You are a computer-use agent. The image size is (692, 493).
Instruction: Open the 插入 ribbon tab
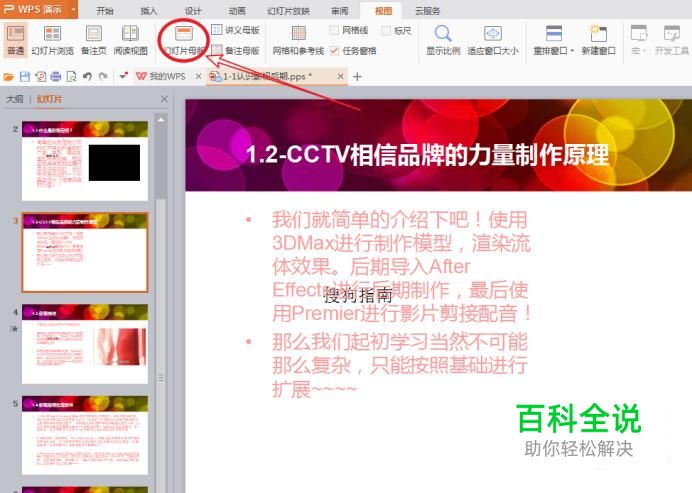pyautogui.click(x=149, y=11)
